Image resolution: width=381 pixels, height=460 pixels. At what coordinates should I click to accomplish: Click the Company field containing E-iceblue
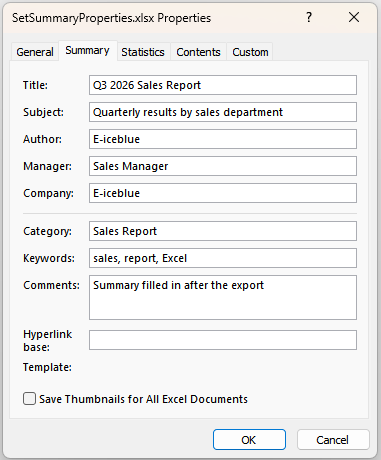click(223, 193)
